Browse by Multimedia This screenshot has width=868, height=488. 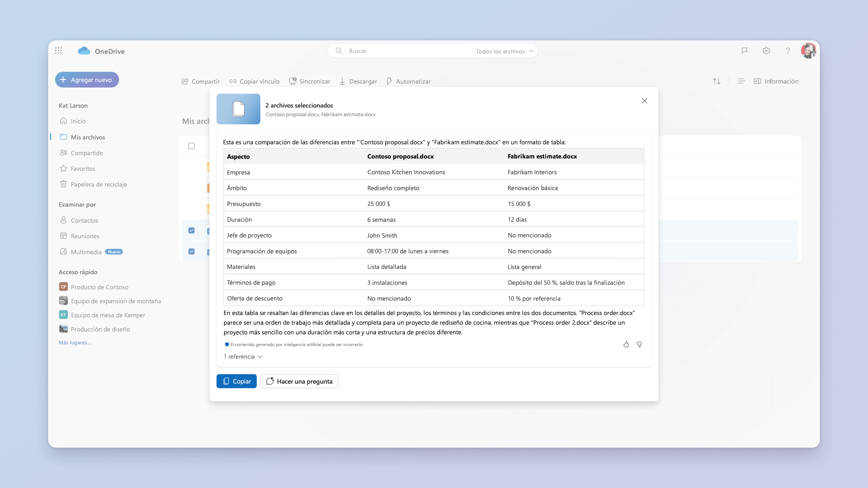[80, 252]
